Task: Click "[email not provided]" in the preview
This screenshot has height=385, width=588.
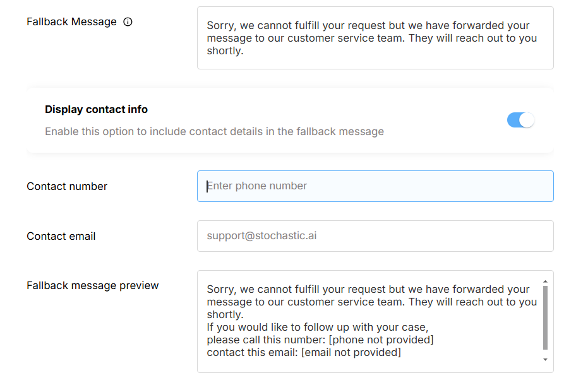Action: click(x=351, y=352)
